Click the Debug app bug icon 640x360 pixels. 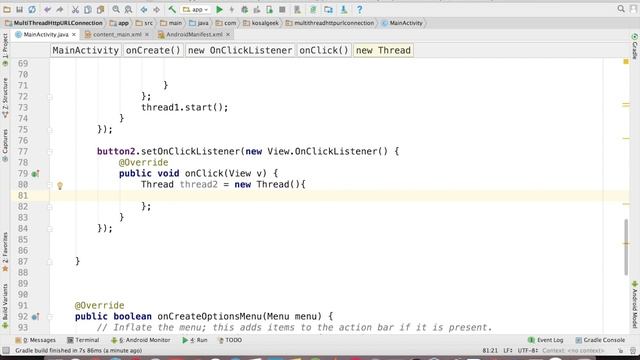tap(244, 9)
